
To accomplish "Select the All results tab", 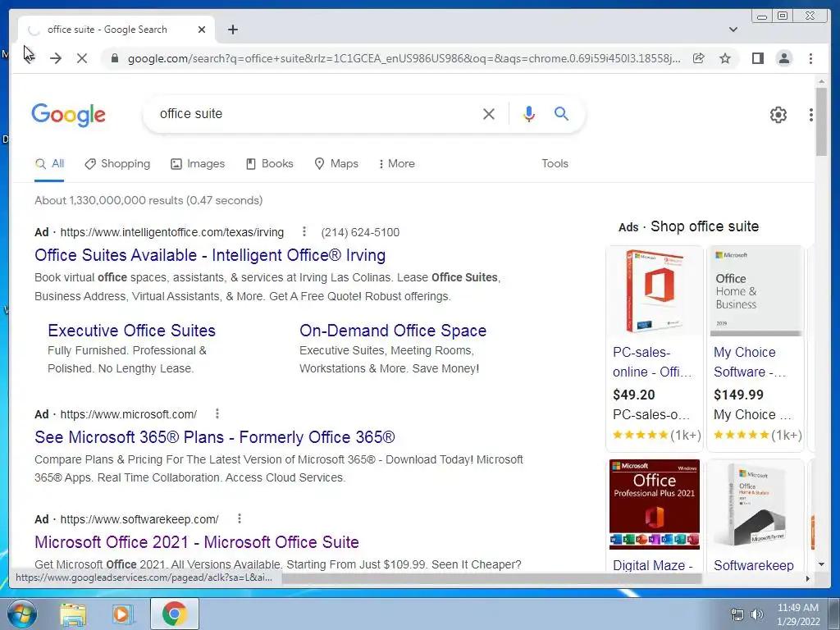I will [49, 164].
